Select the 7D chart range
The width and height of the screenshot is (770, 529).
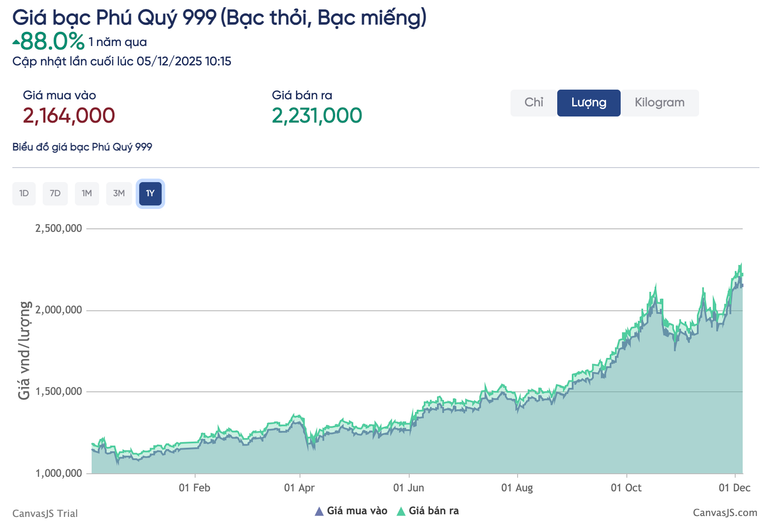click(55, 193)
